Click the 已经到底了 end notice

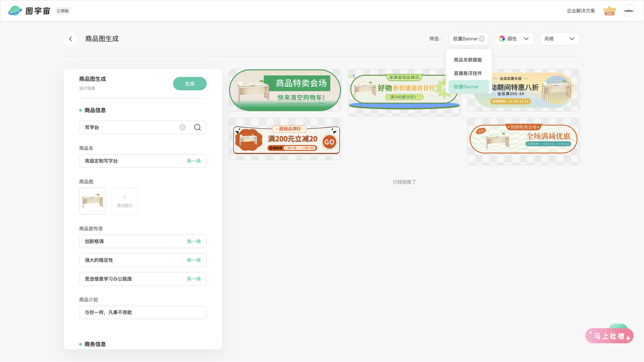(404, 182)
